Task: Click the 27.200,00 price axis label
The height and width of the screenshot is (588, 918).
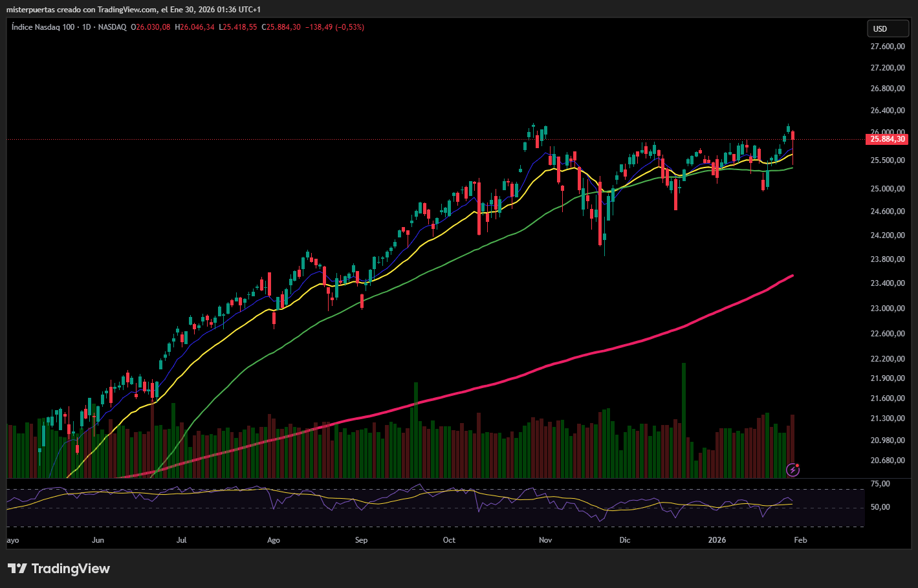Action: (x=888, y=68)
